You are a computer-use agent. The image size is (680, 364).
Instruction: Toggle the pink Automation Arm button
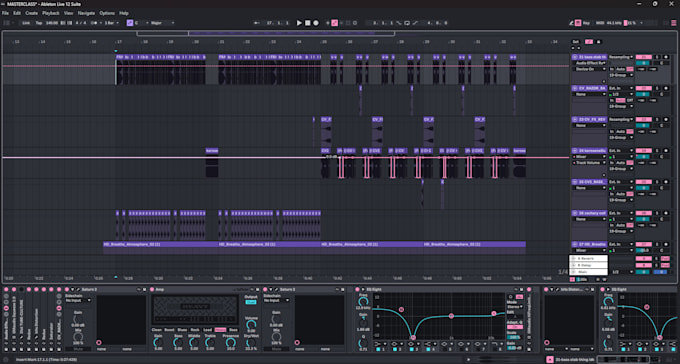tap(334, 23)
